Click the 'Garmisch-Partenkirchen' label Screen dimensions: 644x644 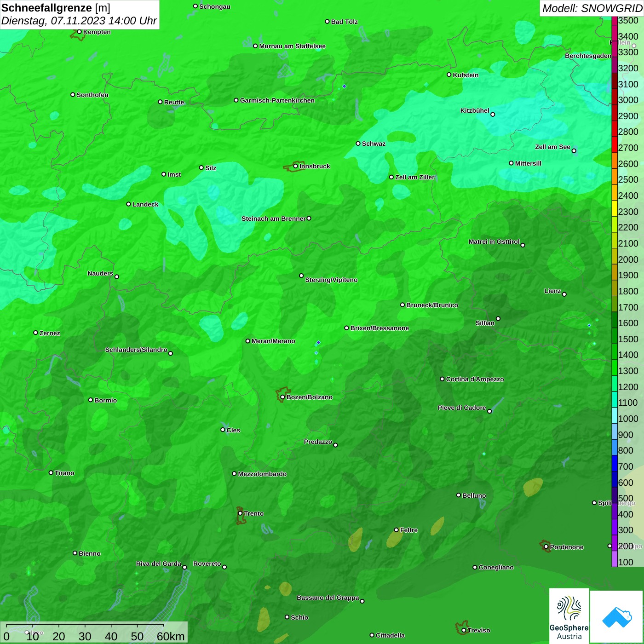pos(277,100)
